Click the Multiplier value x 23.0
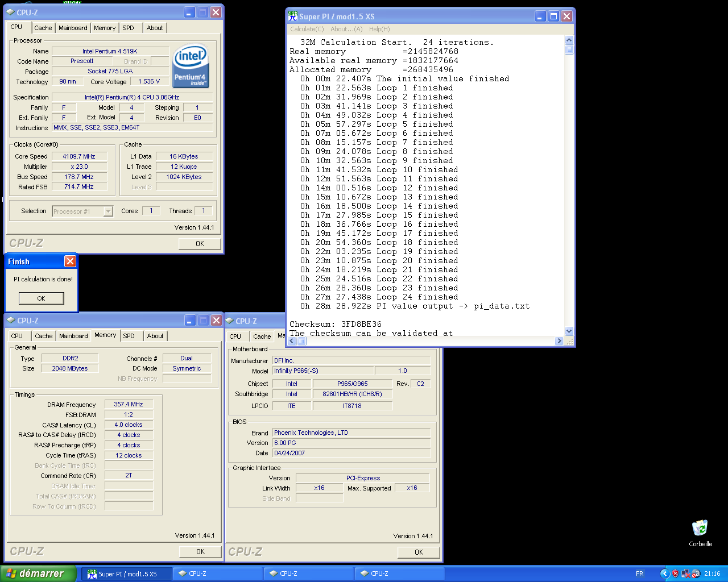The width and height of the screenshot is (728, 582). [79, 167]
